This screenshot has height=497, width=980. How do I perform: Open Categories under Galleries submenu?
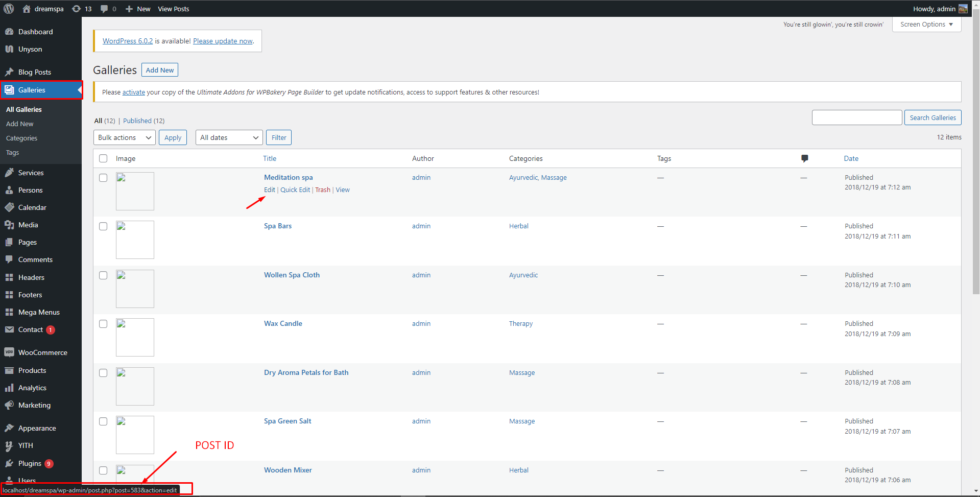pos(21,138)
